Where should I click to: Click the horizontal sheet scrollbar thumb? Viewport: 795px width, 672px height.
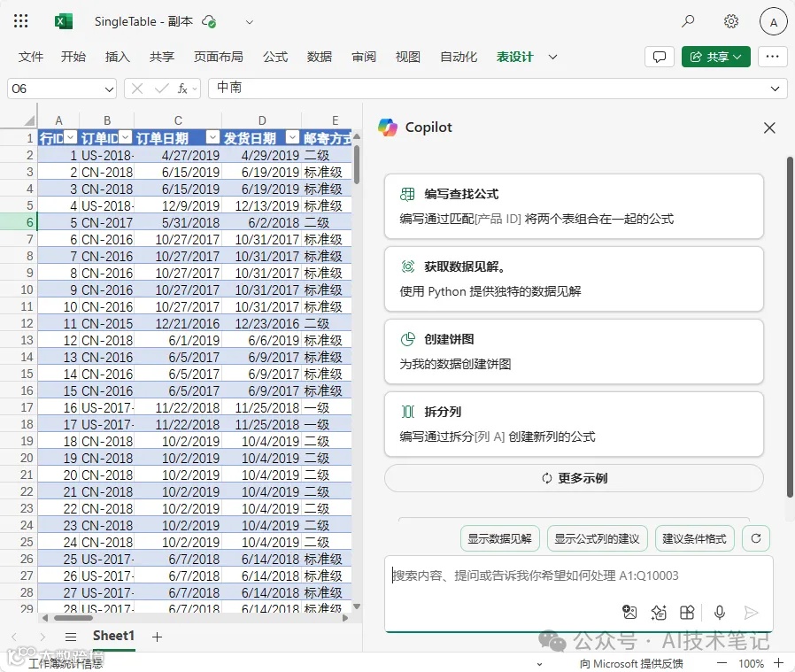coord(73,618)
